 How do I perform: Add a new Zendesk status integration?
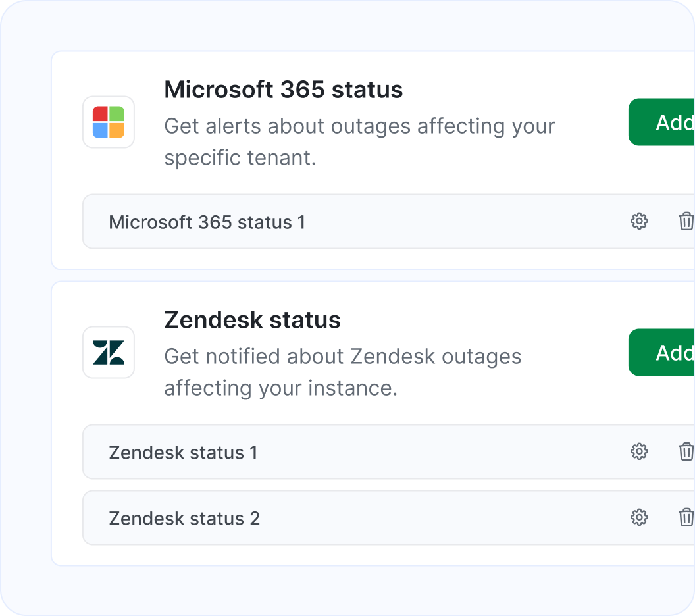[x=671, y=352]
